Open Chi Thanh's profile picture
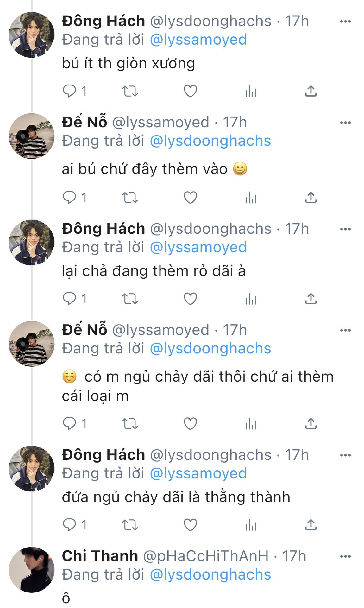 [32, 570]
